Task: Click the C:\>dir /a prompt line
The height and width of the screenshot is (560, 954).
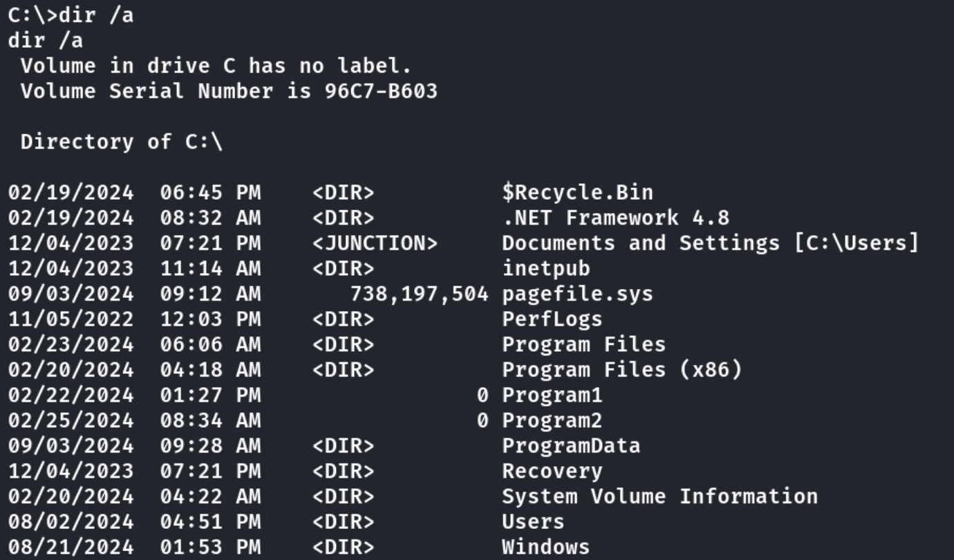Action: 71,15
